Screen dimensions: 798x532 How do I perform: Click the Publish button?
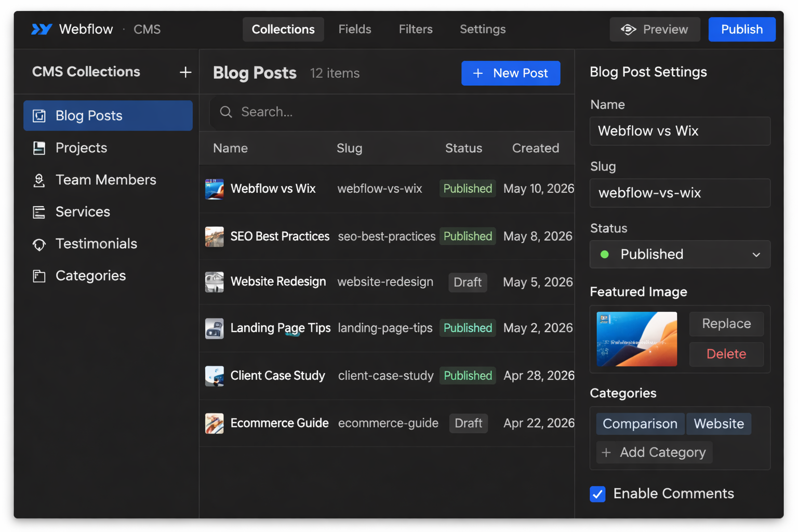pyautogui.click(x=741, y=29)
